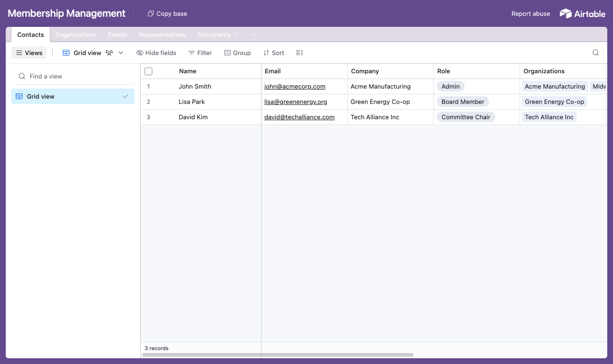Switch to the Documents tab
Screen dimensions: 613x364
click(218, 35)
